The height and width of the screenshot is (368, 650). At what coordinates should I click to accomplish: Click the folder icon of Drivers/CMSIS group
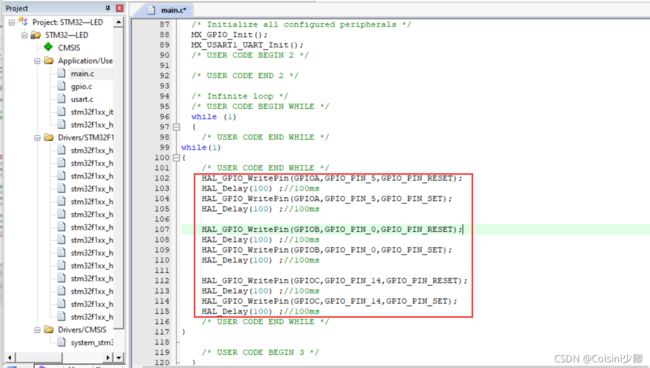point(49,329)
